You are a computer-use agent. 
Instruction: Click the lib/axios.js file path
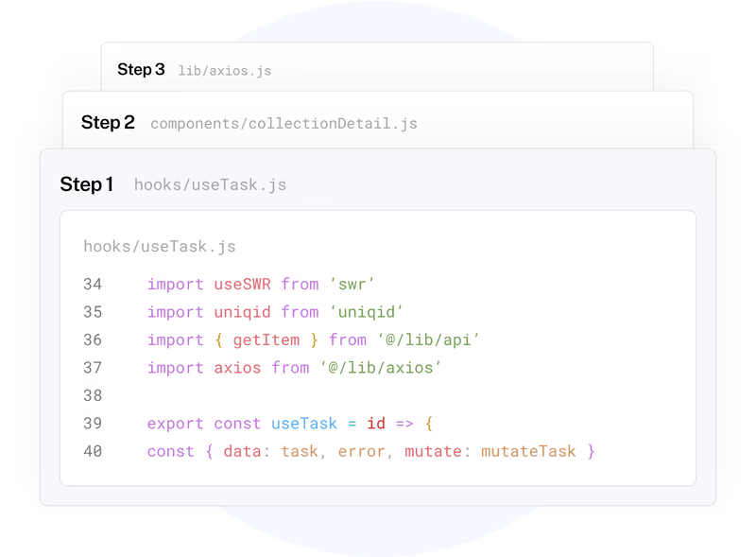[225, 71]
